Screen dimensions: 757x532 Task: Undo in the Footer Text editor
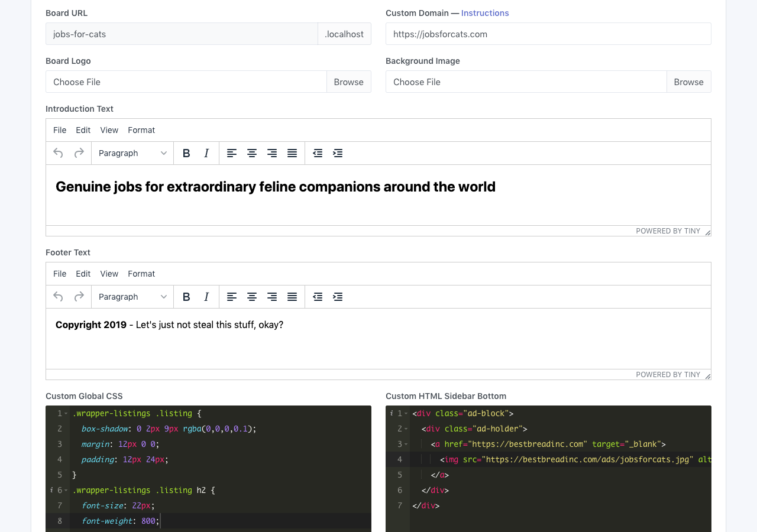(58, 297)
